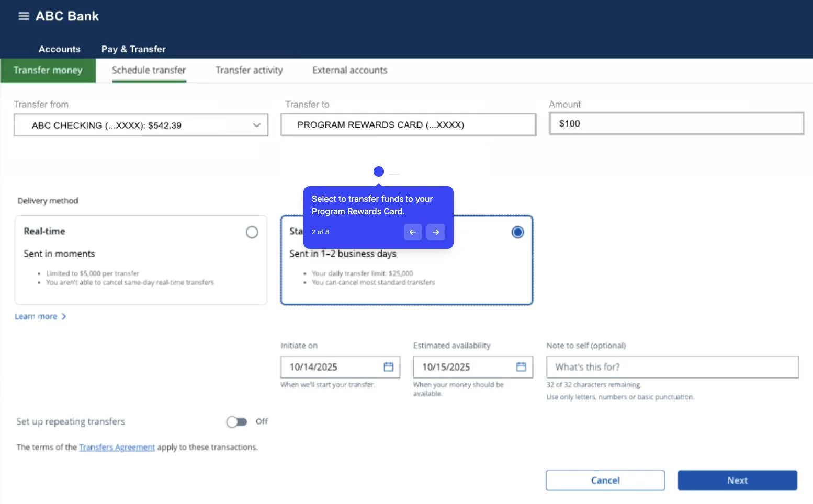Viewport: 813px width, 504px height.
Task: Click the Amount input field
Action: pyautogui.click(x=676, y=123)
